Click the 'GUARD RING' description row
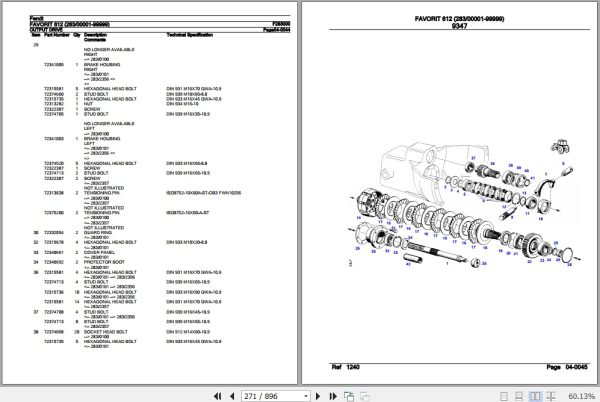This screenshot has height=402, width=600. click(98, 233)
